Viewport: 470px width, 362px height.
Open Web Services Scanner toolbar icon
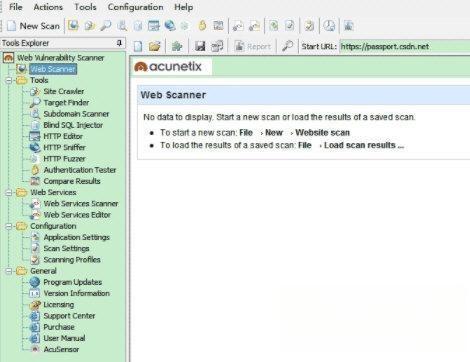pos(238,26)
